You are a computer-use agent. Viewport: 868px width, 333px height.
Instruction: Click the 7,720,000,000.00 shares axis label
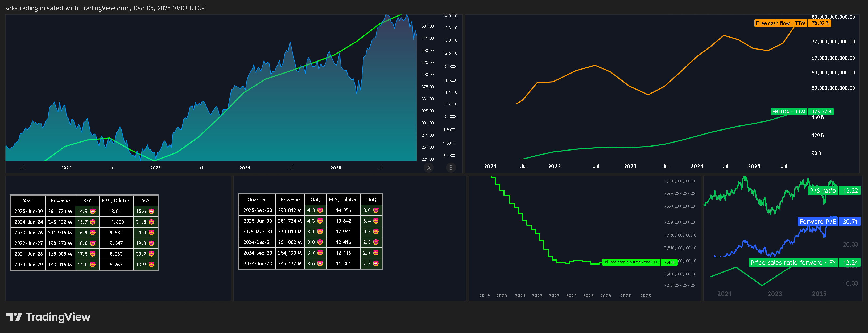pos(680,181)
